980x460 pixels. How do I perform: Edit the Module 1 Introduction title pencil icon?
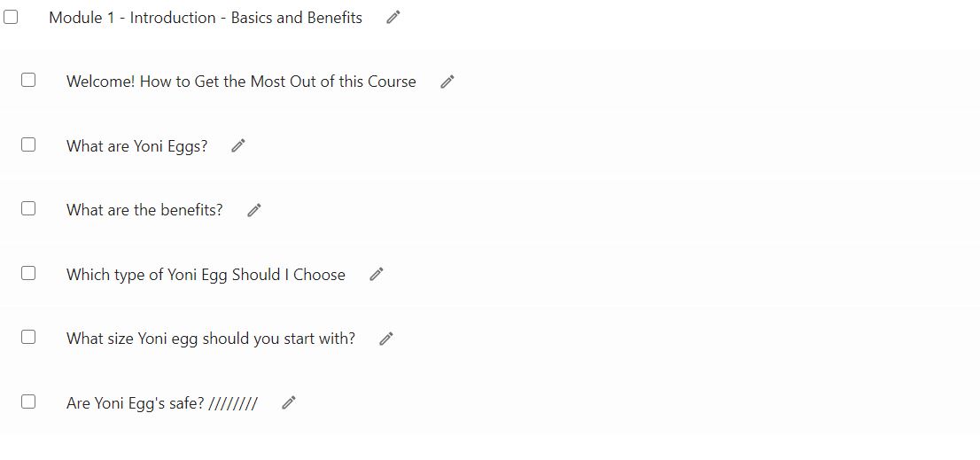[393, 18]
